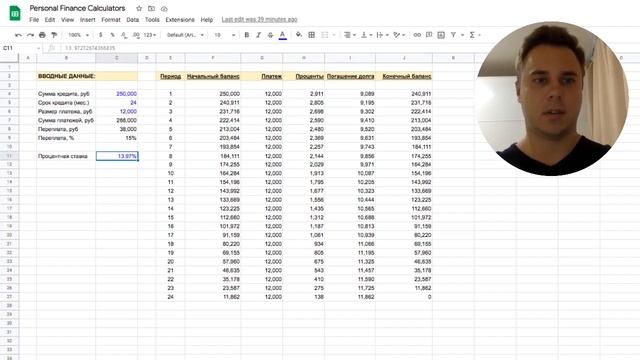The image size is (640, 360).
Task: Open filter views dropdown arrow
Action: (462, 35)
